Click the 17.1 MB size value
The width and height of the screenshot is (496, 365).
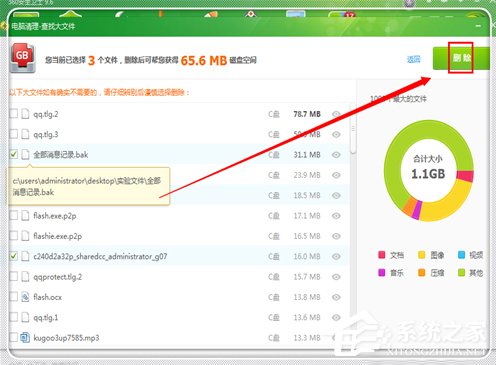pos(307,216)
